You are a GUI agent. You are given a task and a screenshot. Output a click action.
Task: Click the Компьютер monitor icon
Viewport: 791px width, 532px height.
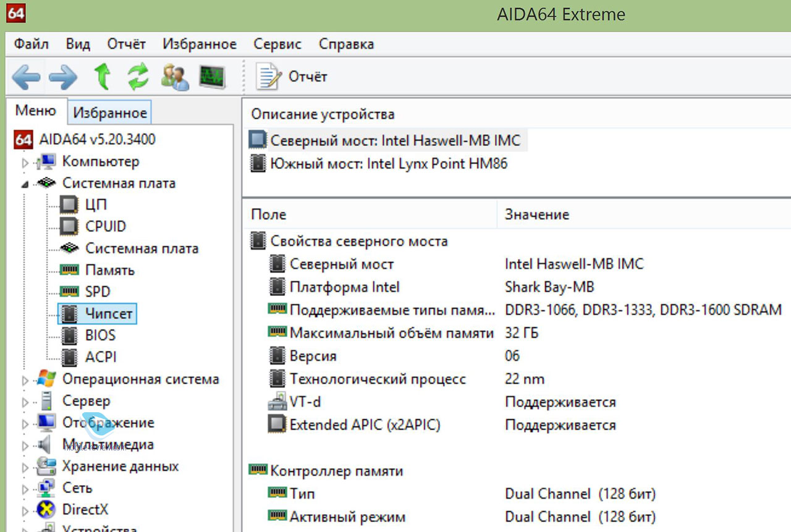46,162
